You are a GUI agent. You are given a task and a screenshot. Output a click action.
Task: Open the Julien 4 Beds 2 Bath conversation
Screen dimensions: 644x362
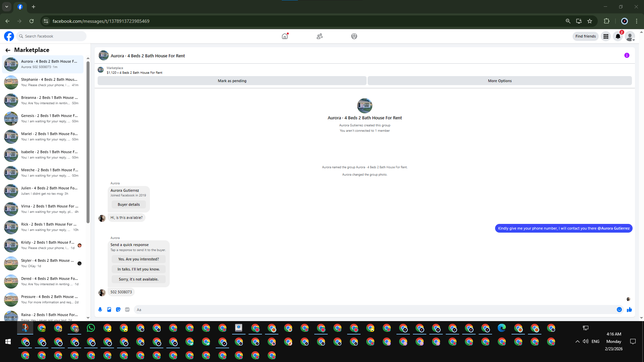click(43, 191)
